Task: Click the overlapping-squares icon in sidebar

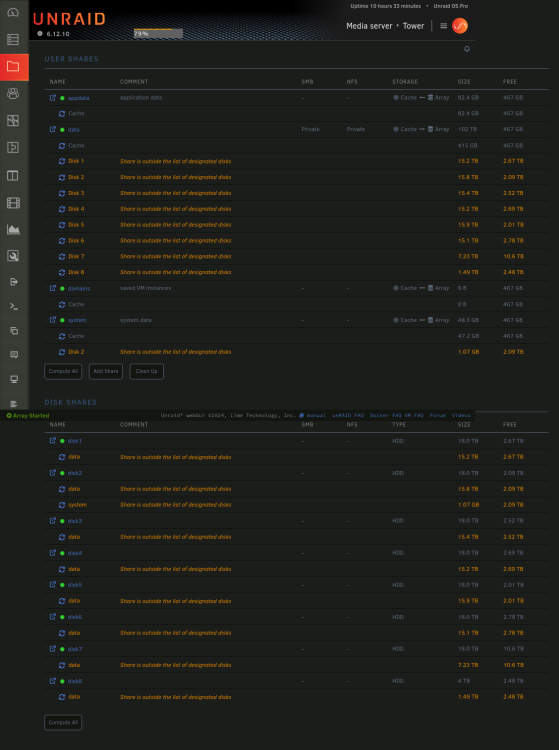Action: tap(14, 331)
